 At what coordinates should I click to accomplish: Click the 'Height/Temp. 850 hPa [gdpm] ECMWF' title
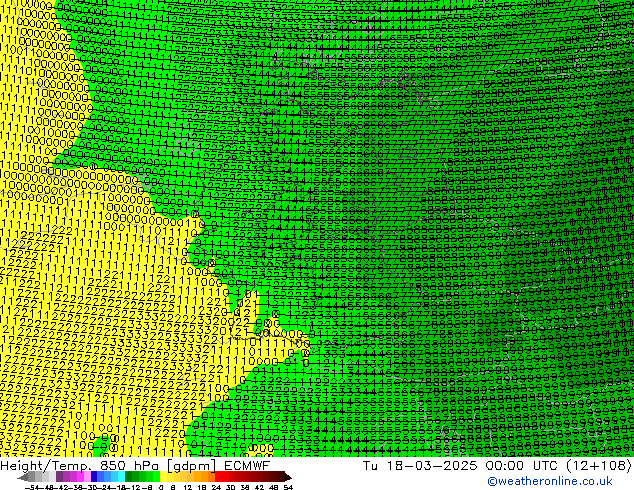(x=135, y=465)
